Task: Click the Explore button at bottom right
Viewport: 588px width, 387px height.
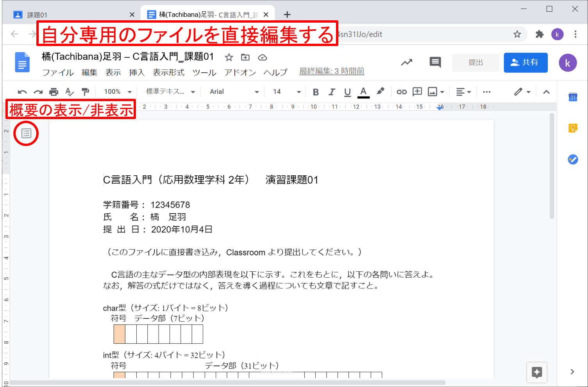Action: [537, 373]
